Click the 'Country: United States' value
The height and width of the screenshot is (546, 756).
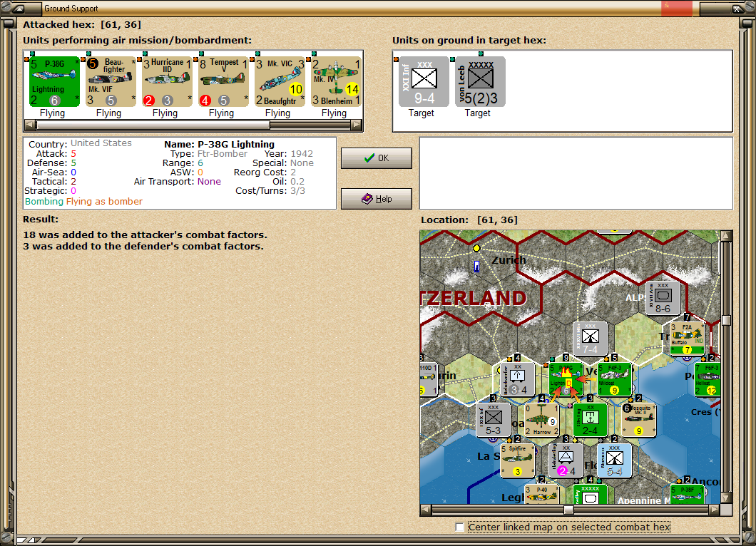click(101, 143)
